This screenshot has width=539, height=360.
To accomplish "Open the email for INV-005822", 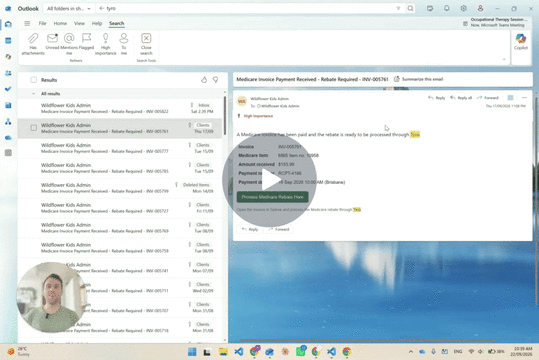I will coord(120,108).
